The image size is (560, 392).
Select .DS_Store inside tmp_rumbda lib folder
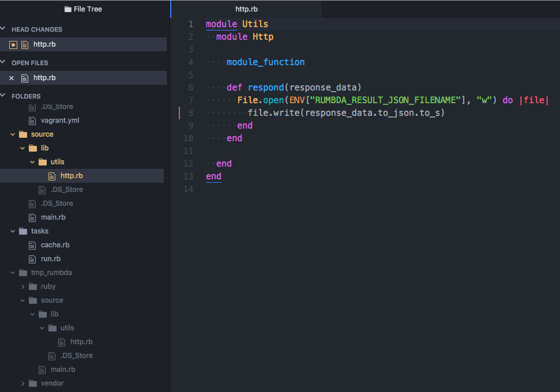[x=77, y=356]
